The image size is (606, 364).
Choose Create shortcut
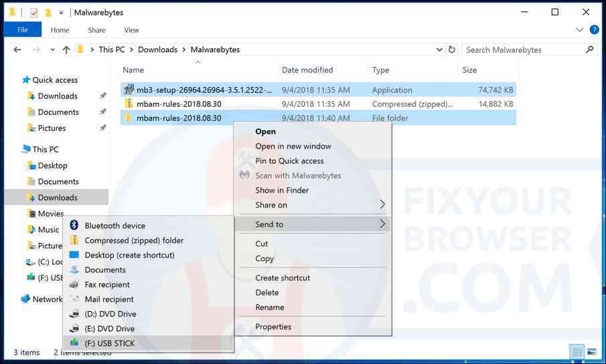coord(283,278)
